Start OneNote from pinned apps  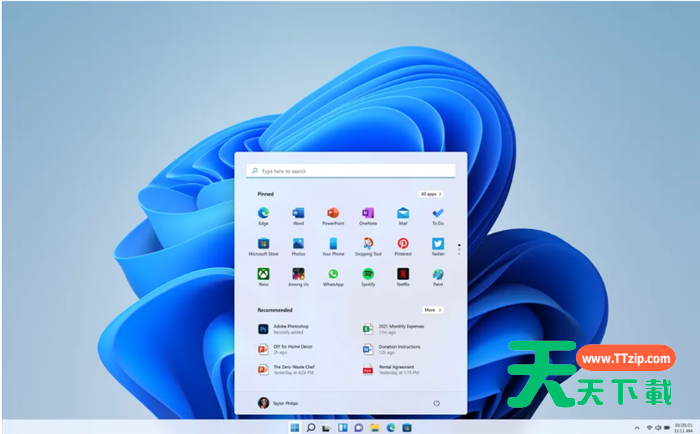pyautogui.click(x=368, y=216)
